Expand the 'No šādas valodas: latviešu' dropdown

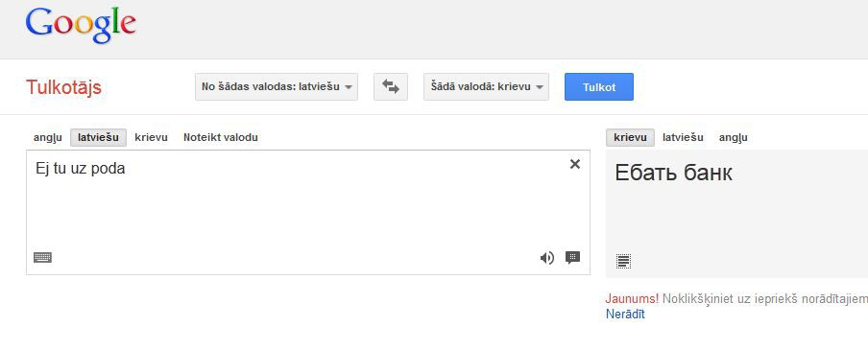tap(277, 87)
